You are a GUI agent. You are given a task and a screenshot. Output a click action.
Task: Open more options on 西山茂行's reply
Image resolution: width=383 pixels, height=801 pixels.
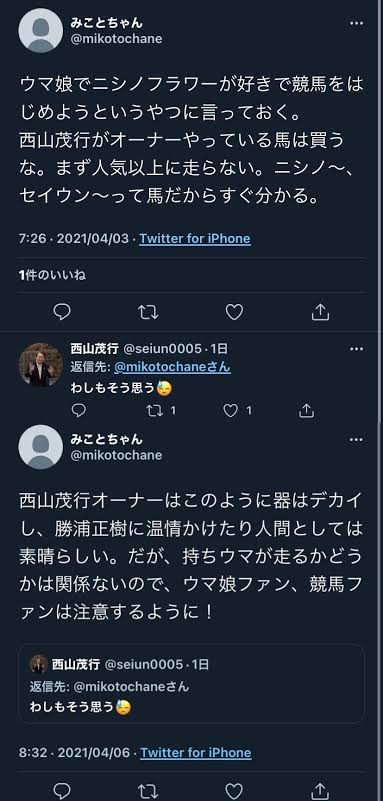point(356,349)
